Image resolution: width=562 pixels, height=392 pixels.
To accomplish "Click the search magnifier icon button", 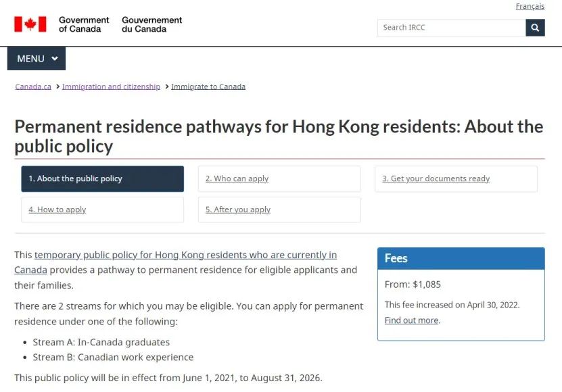I will click(535, 28).
